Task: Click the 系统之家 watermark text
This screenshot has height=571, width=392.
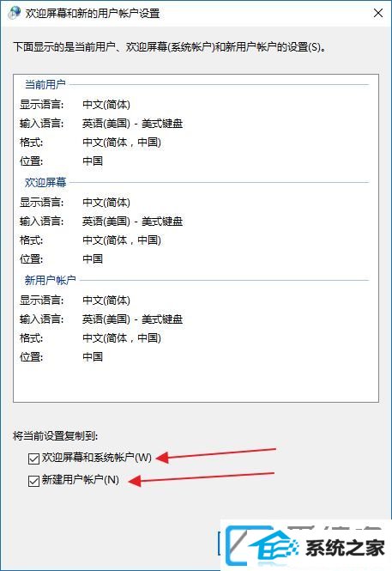Action: [345, 548]
